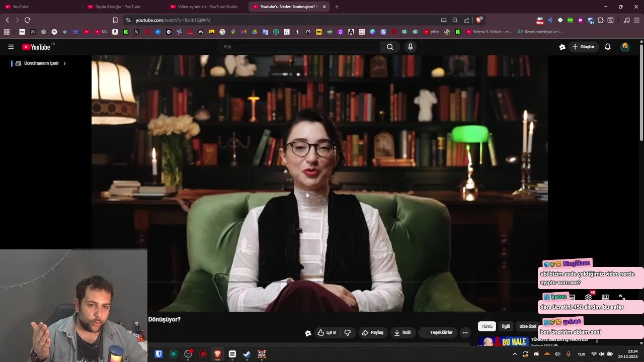The height and width of the screenshot is (362, 644).
Task: Switch to the first YouTube tab
Action: point(41,7)
